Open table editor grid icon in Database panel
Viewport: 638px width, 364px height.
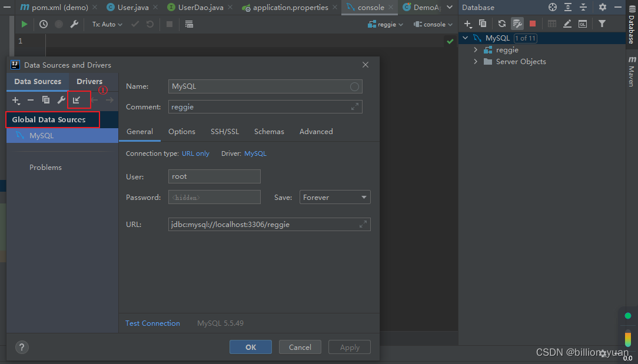pyautogui.click(x=551, y=24)
